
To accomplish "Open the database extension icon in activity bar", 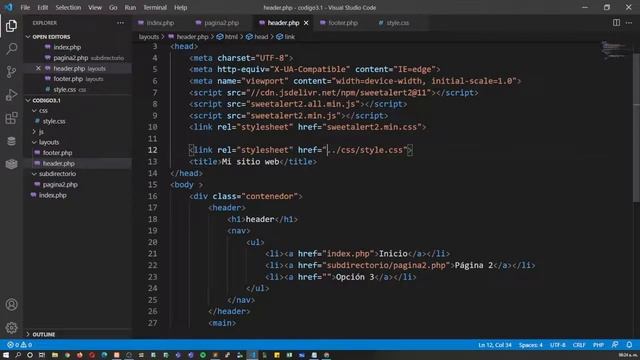I will pyautogui.click(x=11, y=141).
